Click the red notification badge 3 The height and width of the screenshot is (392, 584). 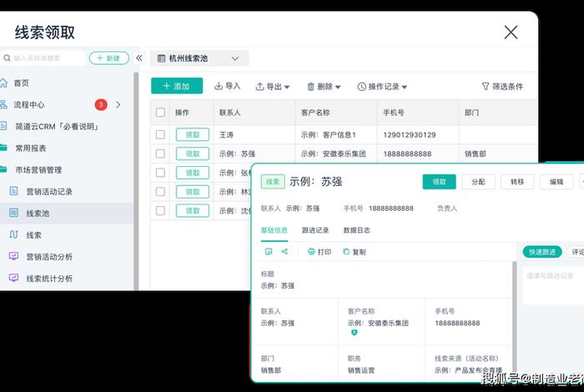(x=101, y=104)
